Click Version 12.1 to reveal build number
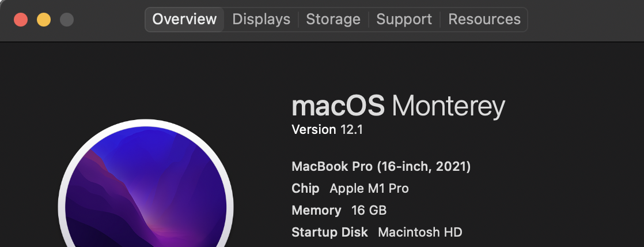The width and height of the screenshot is (644, 247). (x=327, y=130)
